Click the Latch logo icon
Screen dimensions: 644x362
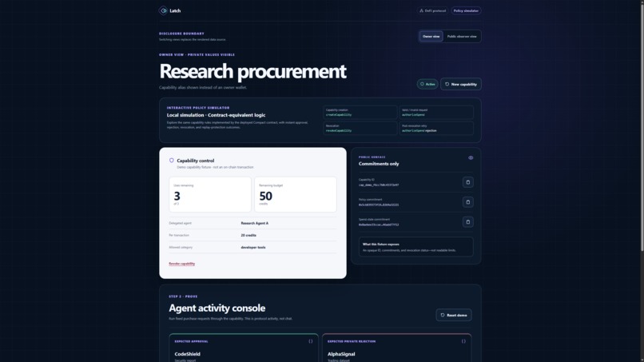(163, 10)
